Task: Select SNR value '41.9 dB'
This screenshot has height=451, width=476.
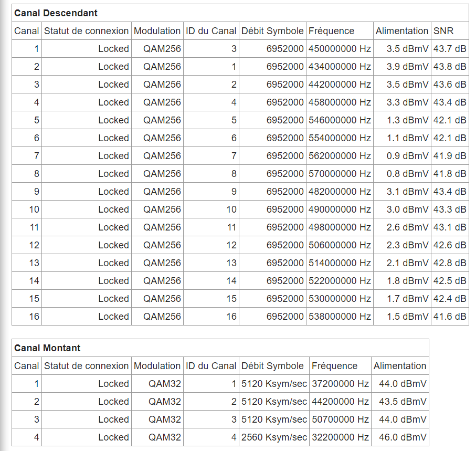Action: click(x=450, y=156)
